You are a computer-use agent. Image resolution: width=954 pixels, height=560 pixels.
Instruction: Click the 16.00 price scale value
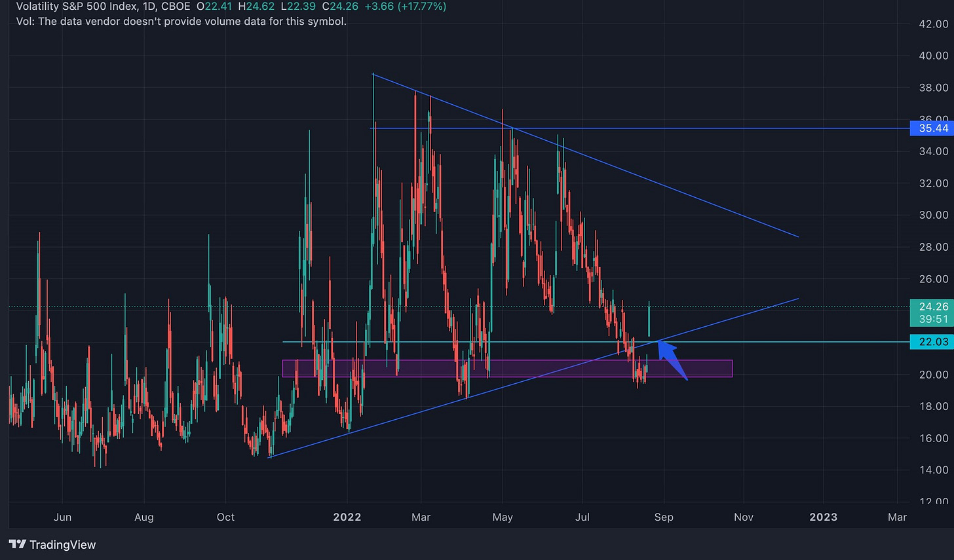pyautogui.click(x=933, y=438)
